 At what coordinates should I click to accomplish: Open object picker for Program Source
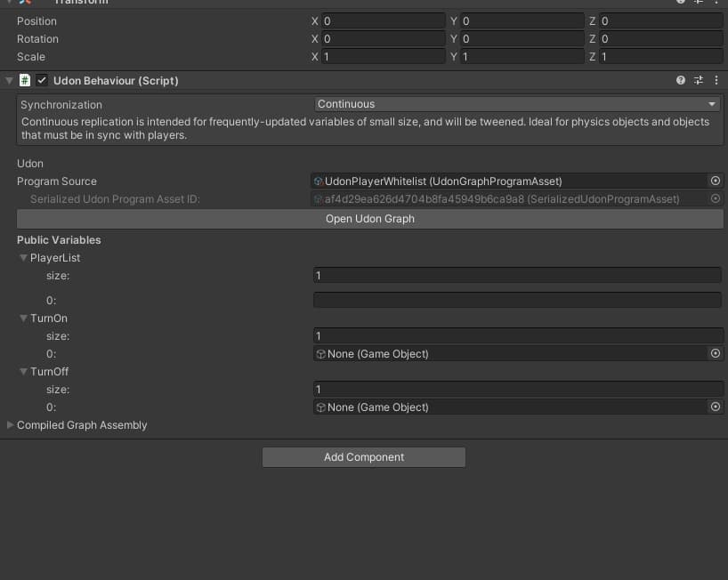point(716,181)
